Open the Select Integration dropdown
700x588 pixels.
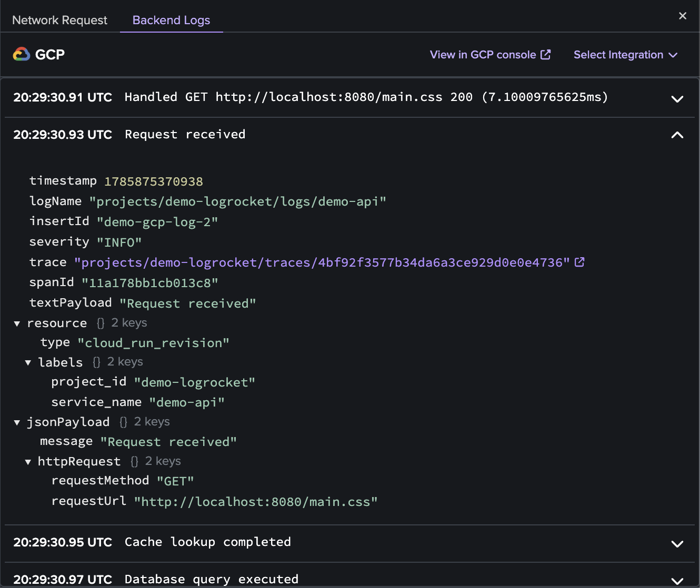(625, 55)
